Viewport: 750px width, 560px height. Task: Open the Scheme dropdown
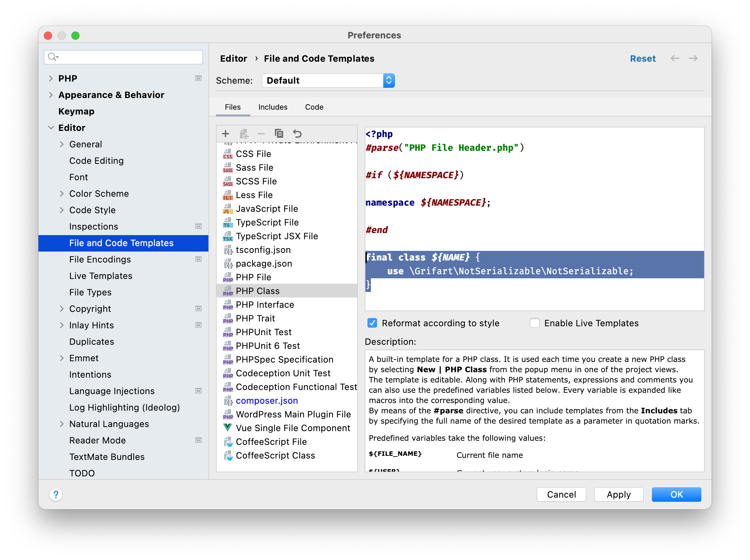(328, 81)
